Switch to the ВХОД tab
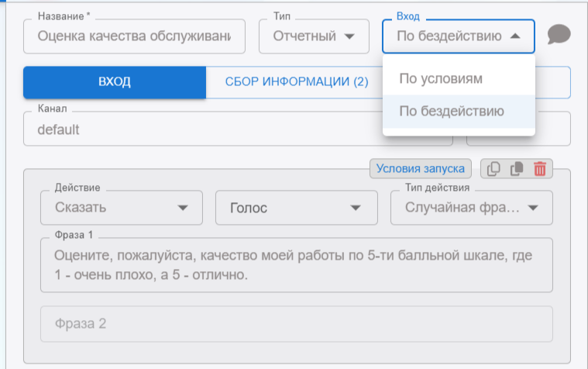The height and width of the screenshot is (369, 588). click(x=114, y=82)
